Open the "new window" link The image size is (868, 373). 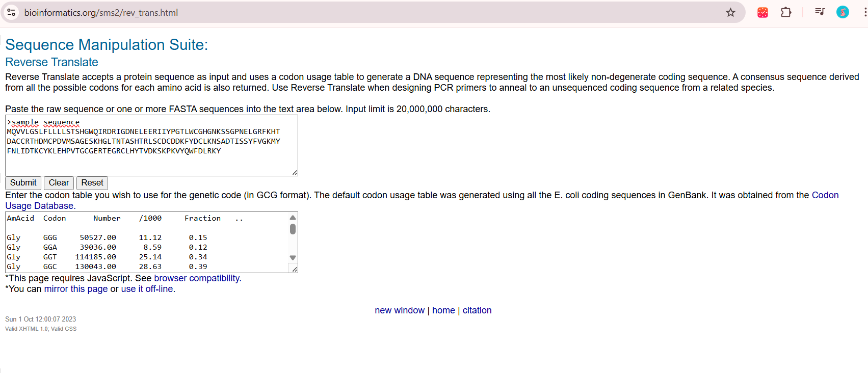(400, 310)
